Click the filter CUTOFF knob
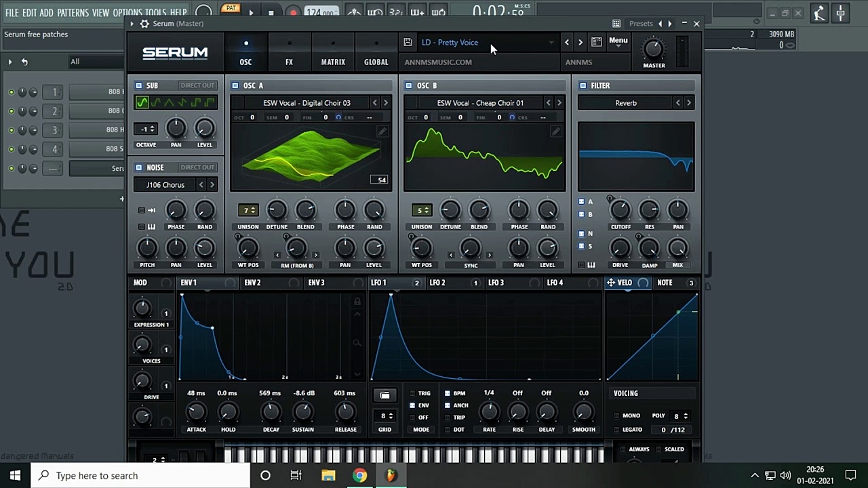This screenshot has height=488, width=868. pos(620,210)
